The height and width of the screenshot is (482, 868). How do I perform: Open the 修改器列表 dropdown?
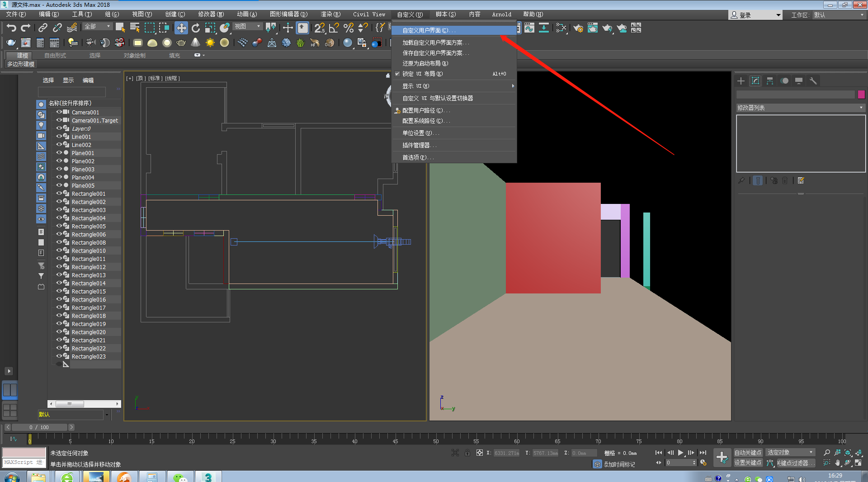800,108
